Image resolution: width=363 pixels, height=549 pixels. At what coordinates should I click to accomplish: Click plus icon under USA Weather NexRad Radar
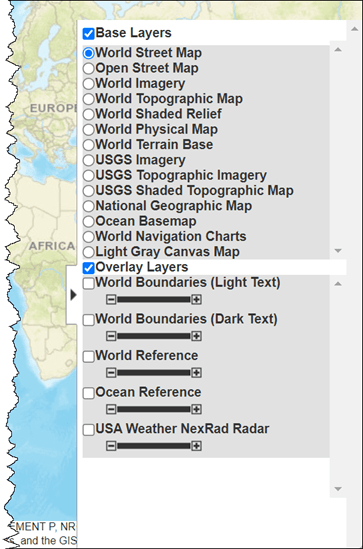click(x=196, y=446)
